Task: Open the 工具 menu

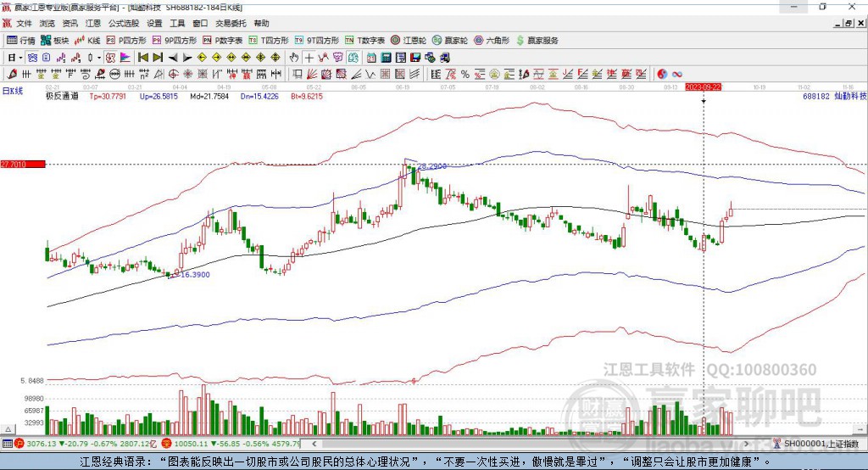Action: coord(177,23)
